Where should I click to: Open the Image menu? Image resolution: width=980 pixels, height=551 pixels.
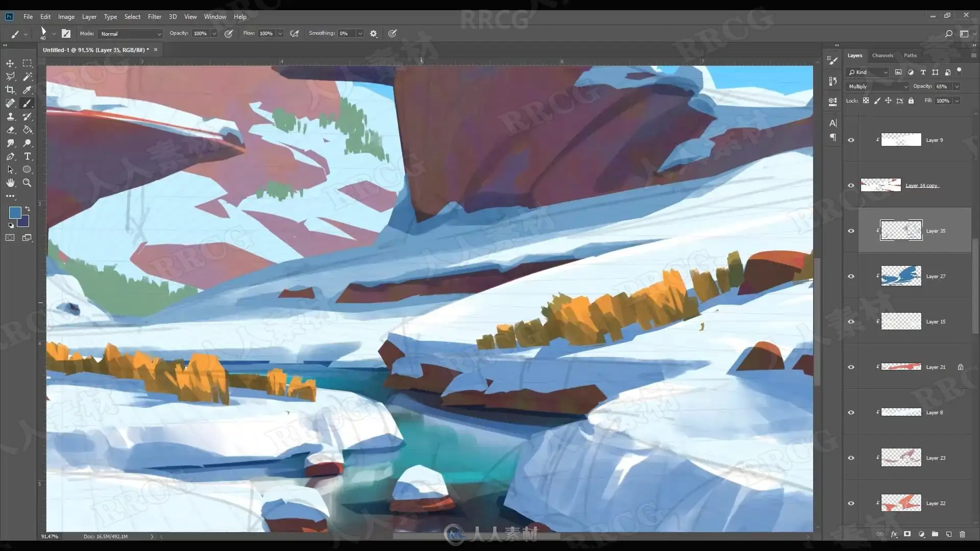[x=66, y=17]
